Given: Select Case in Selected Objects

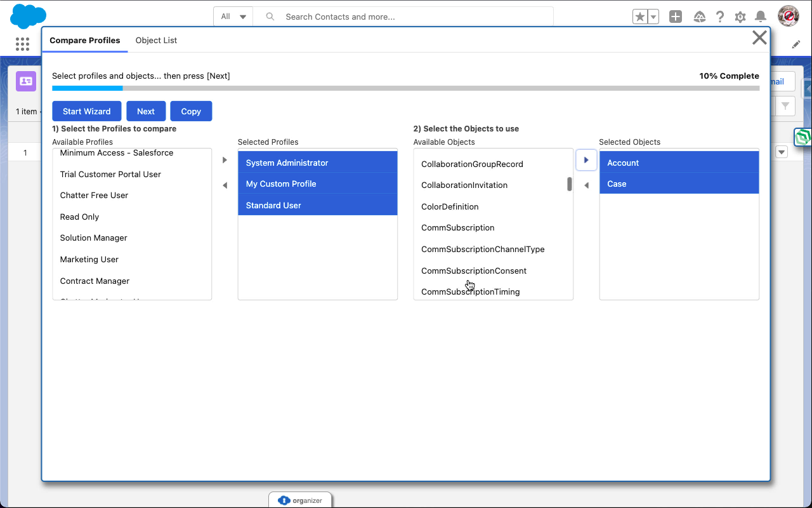Looking at the screenshot, I should (679, 184).
